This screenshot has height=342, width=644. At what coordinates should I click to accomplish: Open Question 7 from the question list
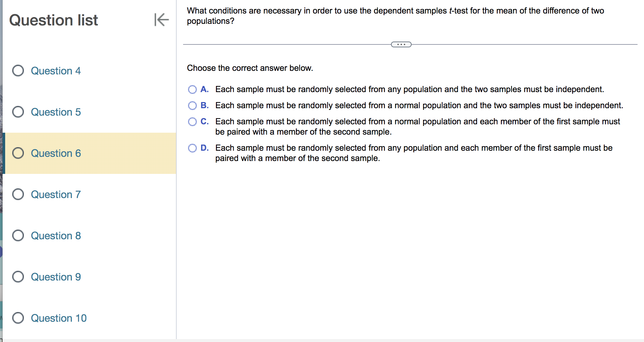[56, 195]
